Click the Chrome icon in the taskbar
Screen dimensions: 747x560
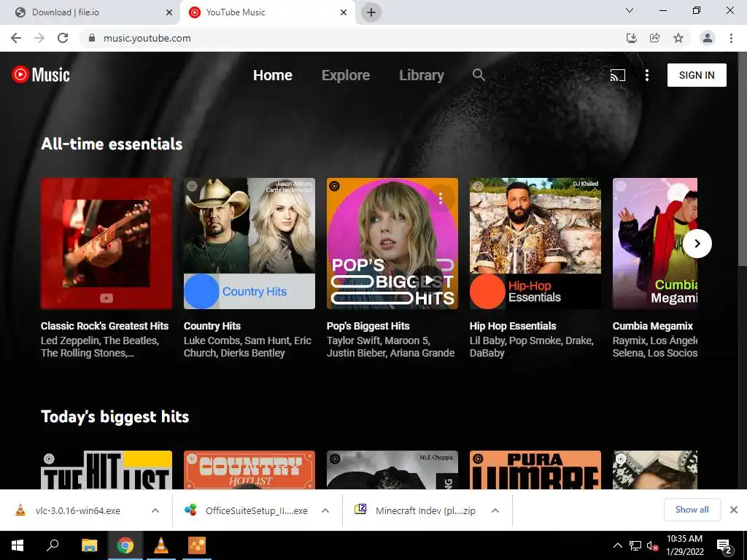(125, 545)
